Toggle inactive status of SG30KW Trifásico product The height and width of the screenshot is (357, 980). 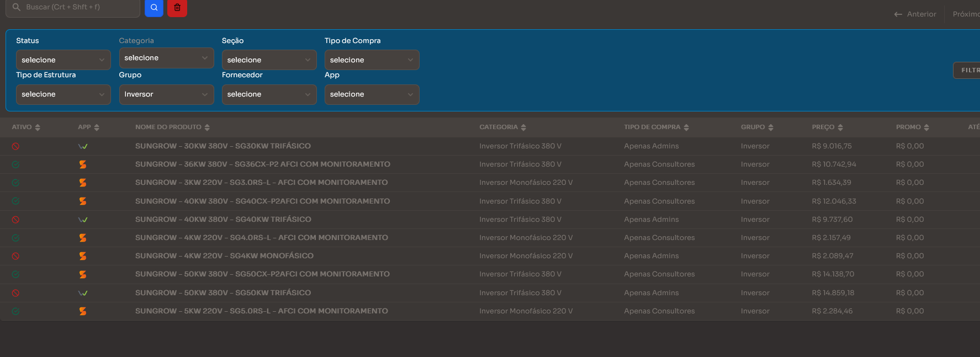pos(15,146)
